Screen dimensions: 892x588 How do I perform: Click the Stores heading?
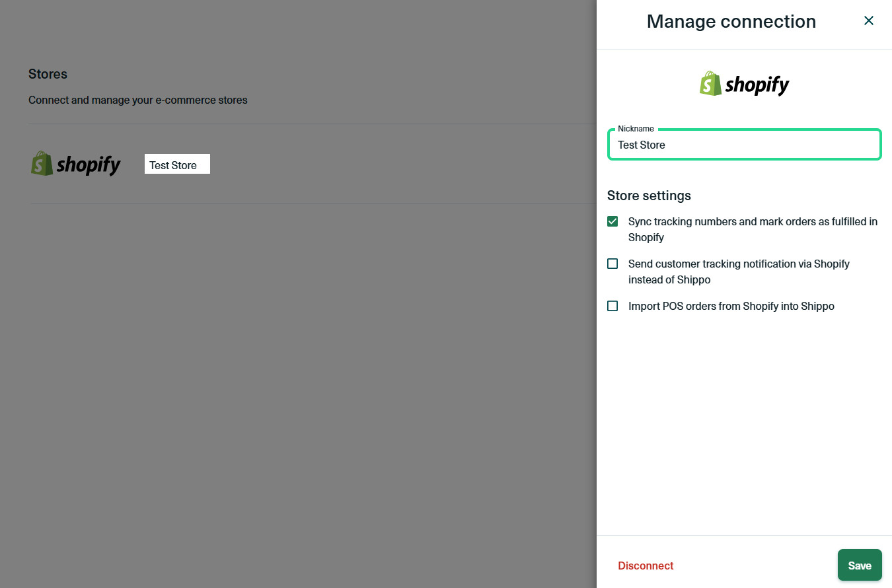click(48, 74)
